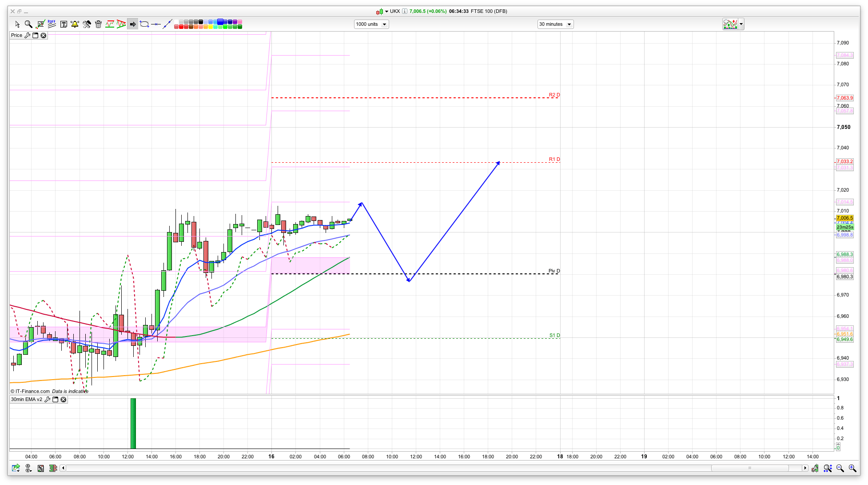Toggle maximize on 30min EMA v2 panel

point(56,400)
